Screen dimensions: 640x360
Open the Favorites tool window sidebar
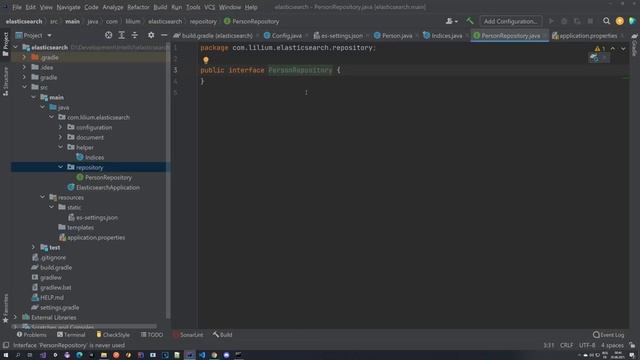[x=5, y=308]
